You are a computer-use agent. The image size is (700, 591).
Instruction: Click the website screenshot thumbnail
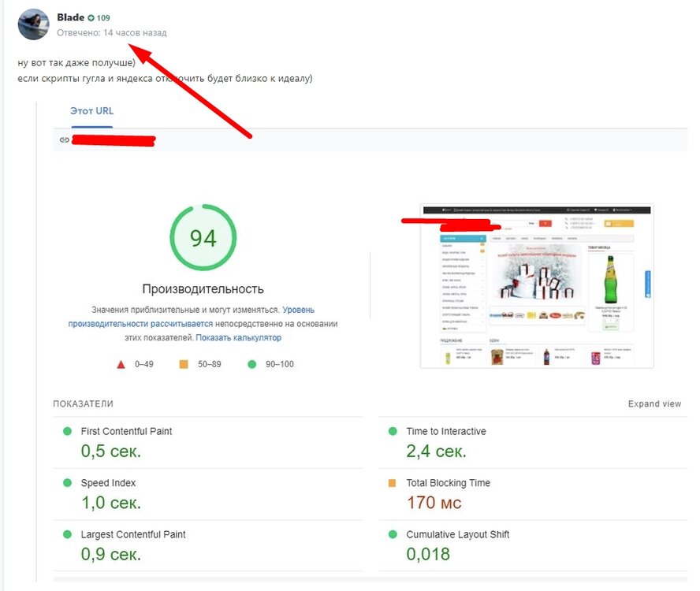point(536,286)
